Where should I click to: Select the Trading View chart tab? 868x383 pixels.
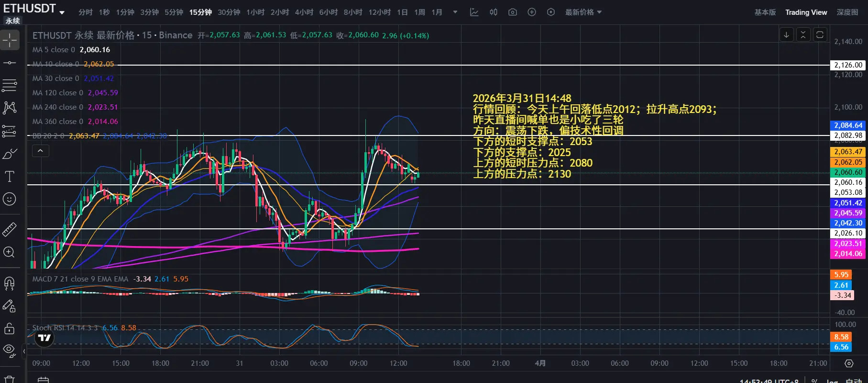[x=806, y=12]
